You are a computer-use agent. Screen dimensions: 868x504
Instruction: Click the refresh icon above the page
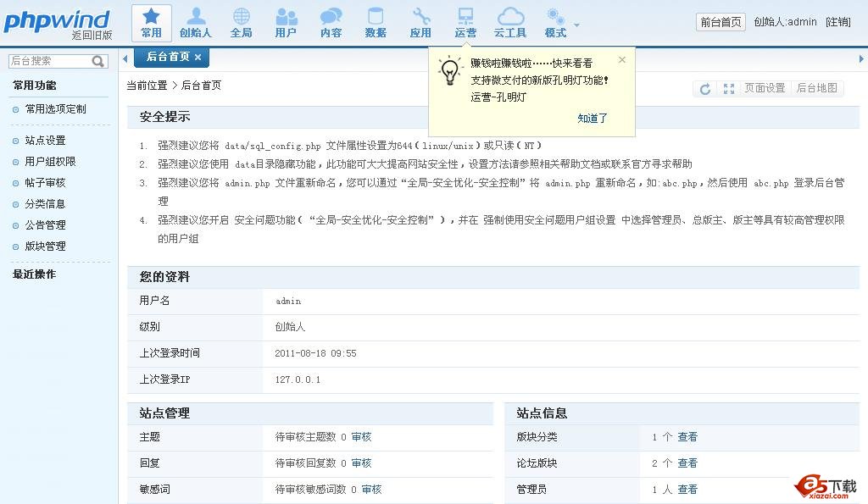[705, 88]
